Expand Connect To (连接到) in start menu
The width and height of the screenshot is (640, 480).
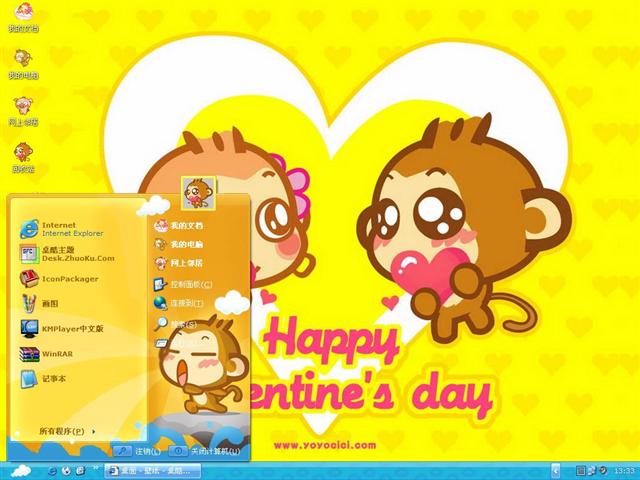click(178, 303)
